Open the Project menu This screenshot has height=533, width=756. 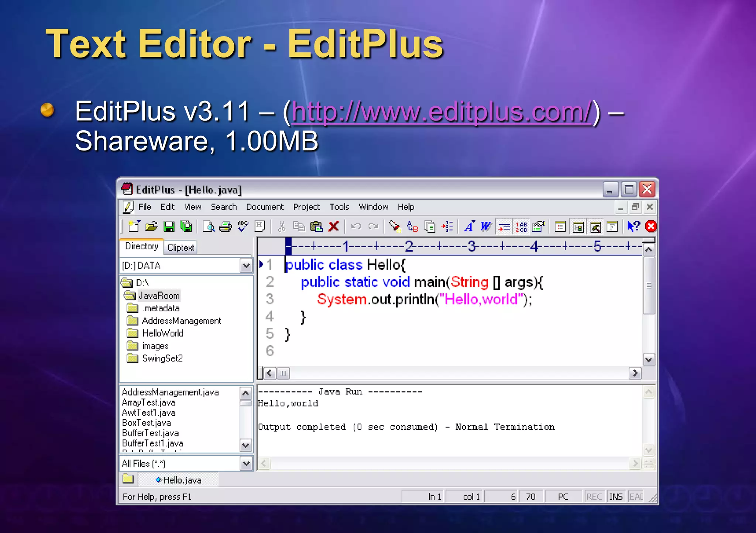tap(306, 207)
